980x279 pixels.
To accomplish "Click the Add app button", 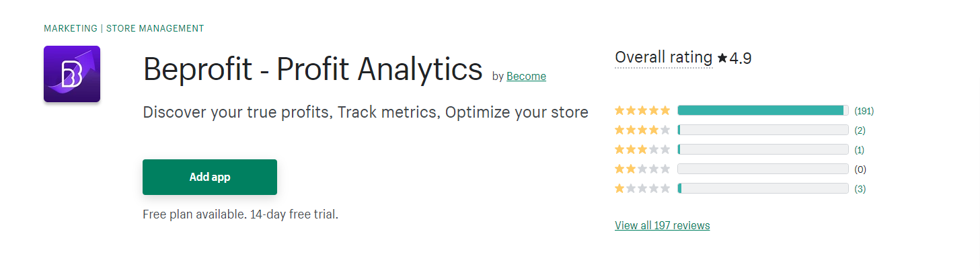I will (210, 177).
